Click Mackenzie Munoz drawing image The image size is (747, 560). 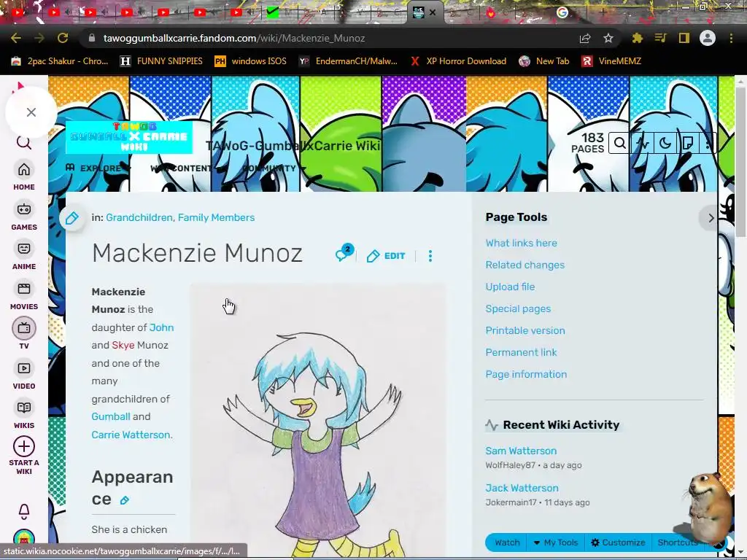(318, 421)
